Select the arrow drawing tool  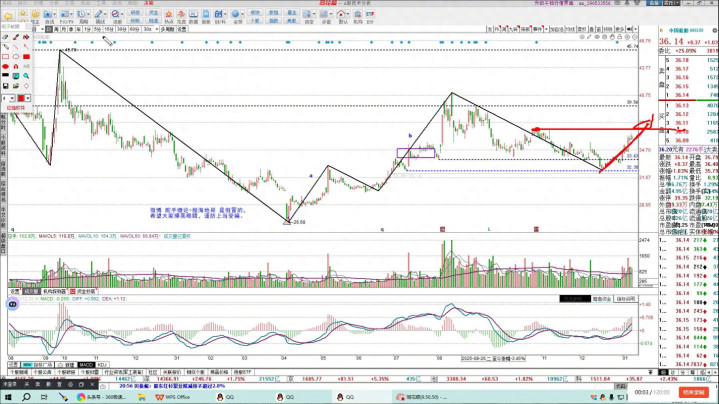(26, 47)
